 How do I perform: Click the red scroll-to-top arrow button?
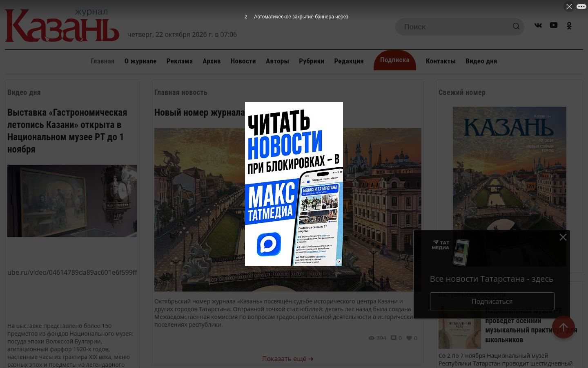click(x=563, y=327)
